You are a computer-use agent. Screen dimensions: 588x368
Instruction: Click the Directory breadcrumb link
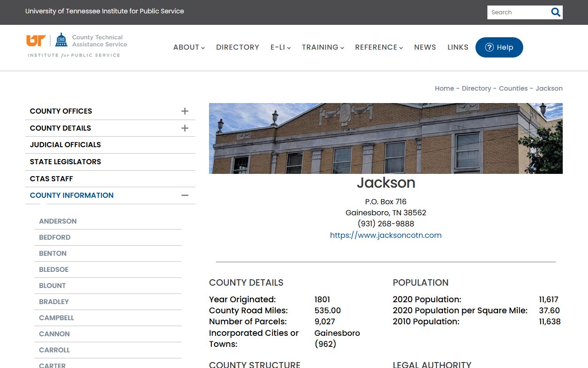(x=476, y=88)
